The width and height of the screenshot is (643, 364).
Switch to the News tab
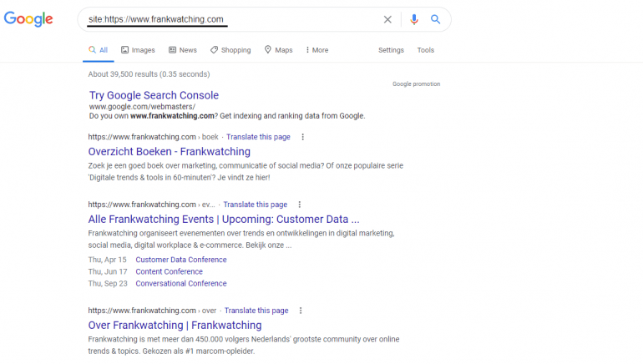183,50
